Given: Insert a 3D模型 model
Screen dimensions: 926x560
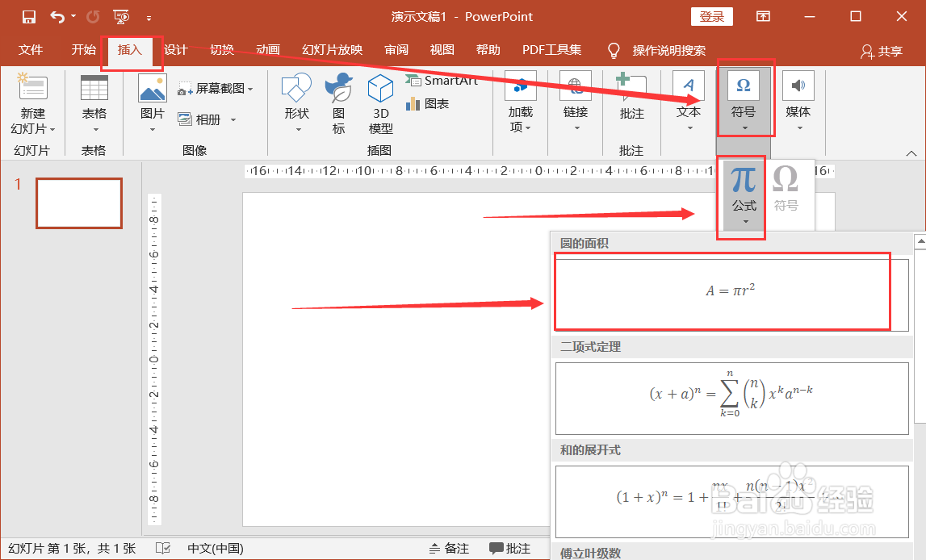Looking at the screenshot, I should [x=380, y=104].
